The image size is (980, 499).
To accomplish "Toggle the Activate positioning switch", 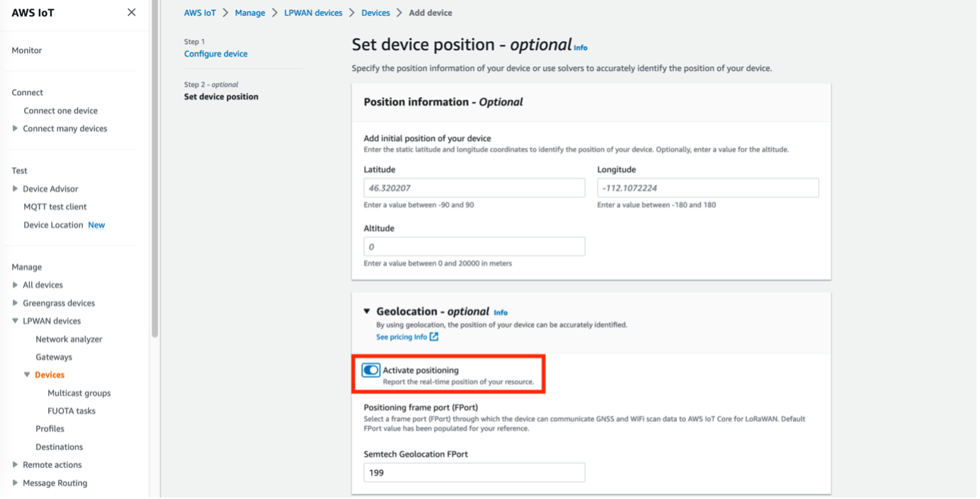I will 371,370.
